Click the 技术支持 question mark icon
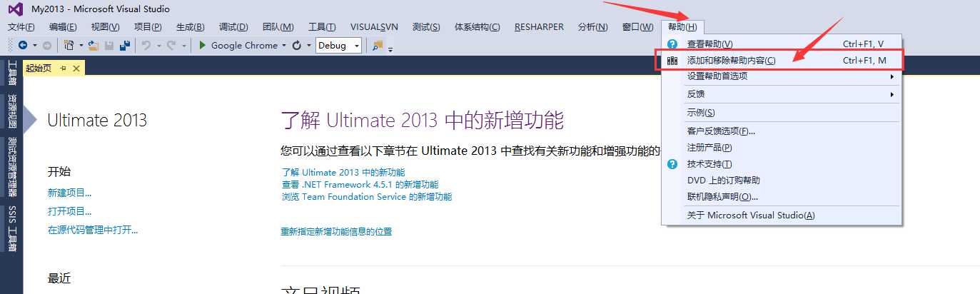980x294 pixels. tap(672, 164)
